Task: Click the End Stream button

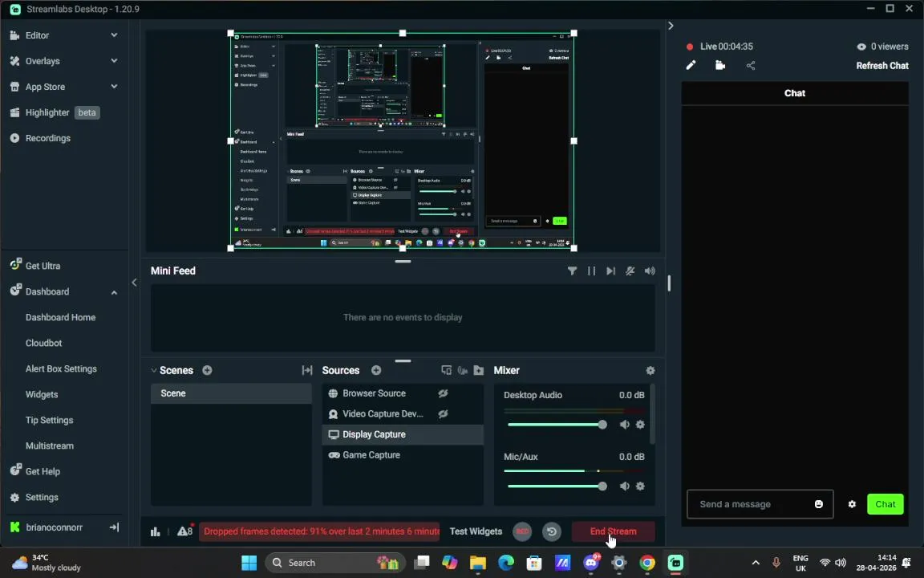Action: click(613, 531)
